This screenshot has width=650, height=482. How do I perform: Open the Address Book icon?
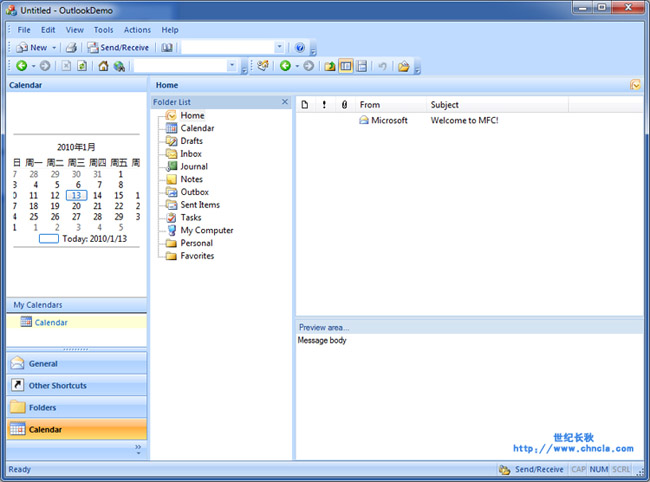(x=167, y=47)
